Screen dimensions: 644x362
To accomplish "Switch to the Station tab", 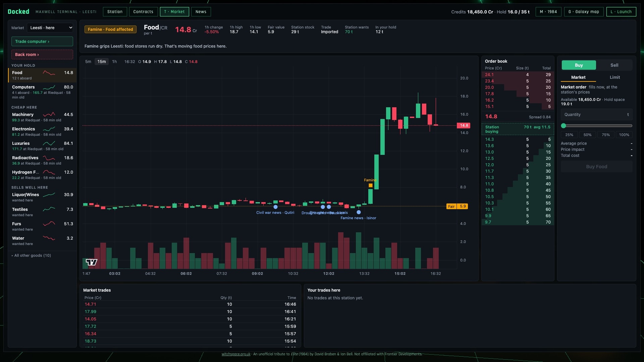I will (115, 12).
